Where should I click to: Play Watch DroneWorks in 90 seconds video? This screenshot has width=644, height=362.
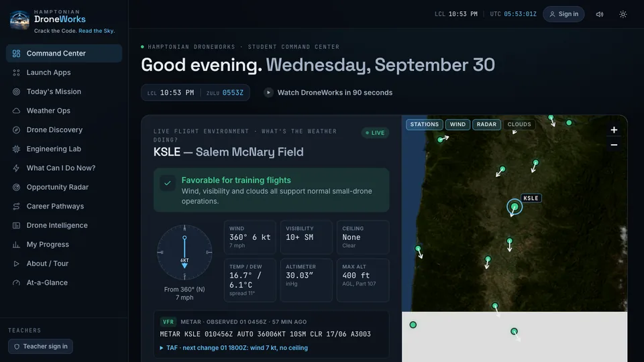328,93
